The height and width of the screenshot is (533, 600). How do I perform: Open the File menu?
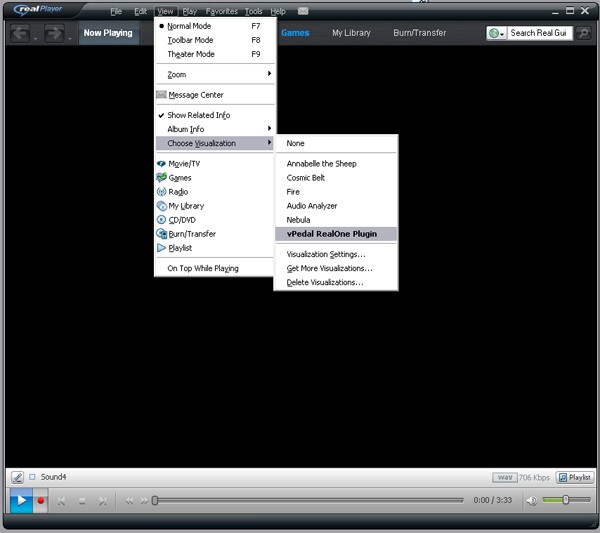click(x=116, y=11)
